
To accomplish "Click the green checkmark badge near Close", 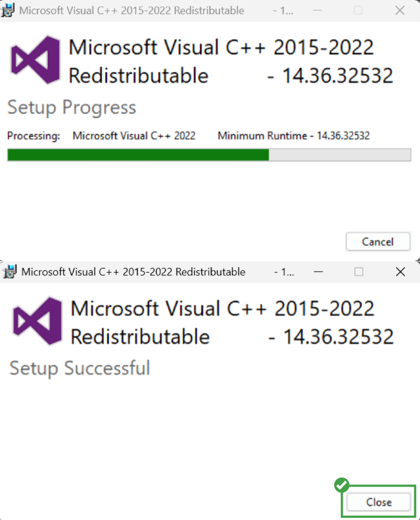I will pyautogui.click(x=342, y=485).
